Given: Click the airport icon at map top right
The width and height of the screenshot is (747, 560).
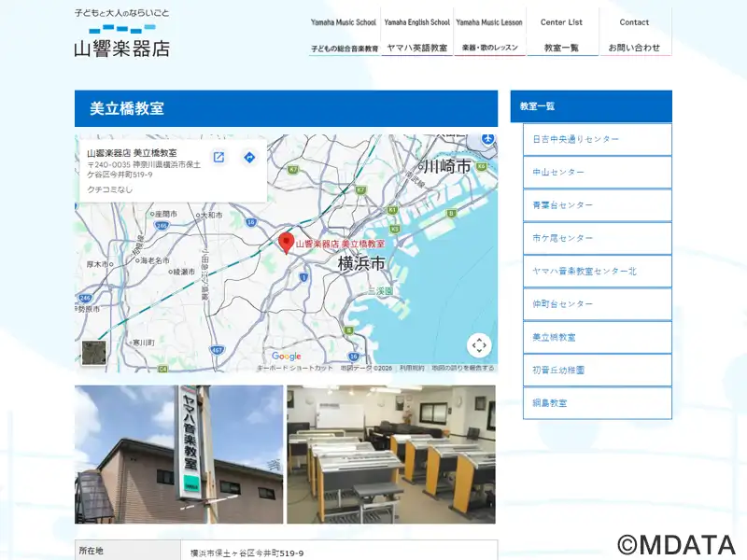Looking at the screenshot, I should pyautogui.click(x=487, y=139).
